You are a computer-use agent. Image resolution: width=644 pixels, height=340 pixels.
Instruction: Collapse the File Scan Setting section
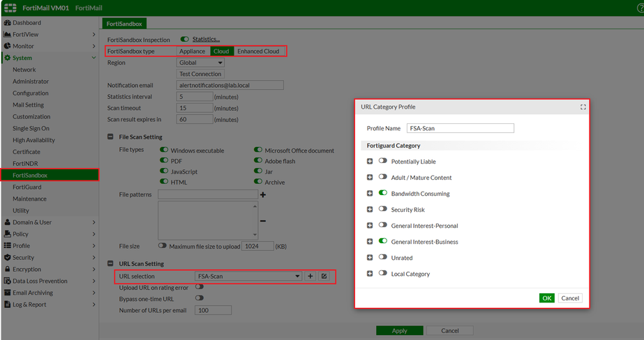(x=110, y=137)
